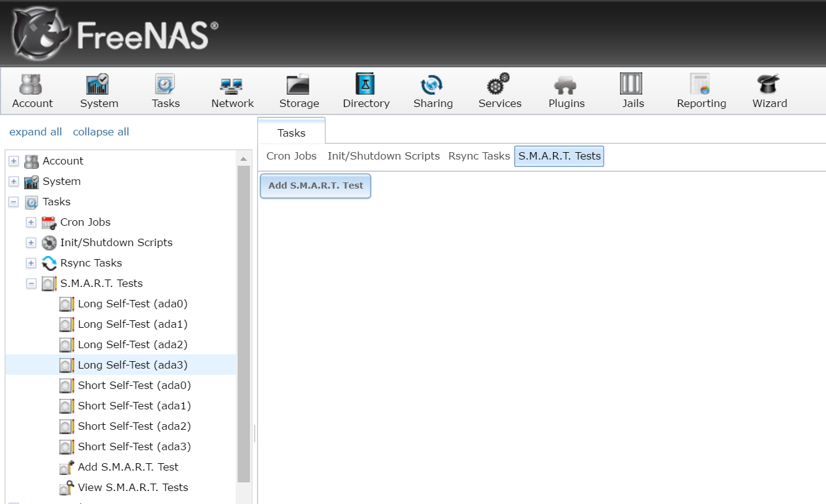Select the S.M.A.R.T. Tests sub-tab
This screenshot has width=826, height=504.
(559, 156)
